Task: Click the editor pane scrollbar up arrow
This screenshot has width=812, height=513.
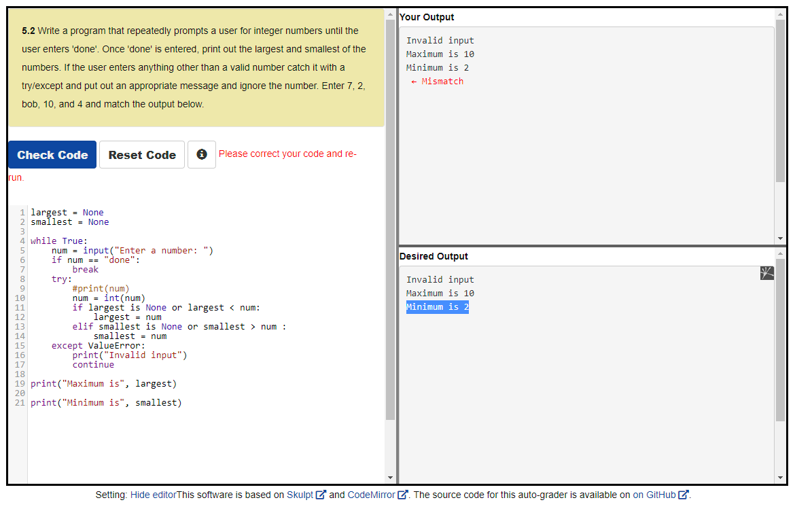Action: tap(391, 14)
